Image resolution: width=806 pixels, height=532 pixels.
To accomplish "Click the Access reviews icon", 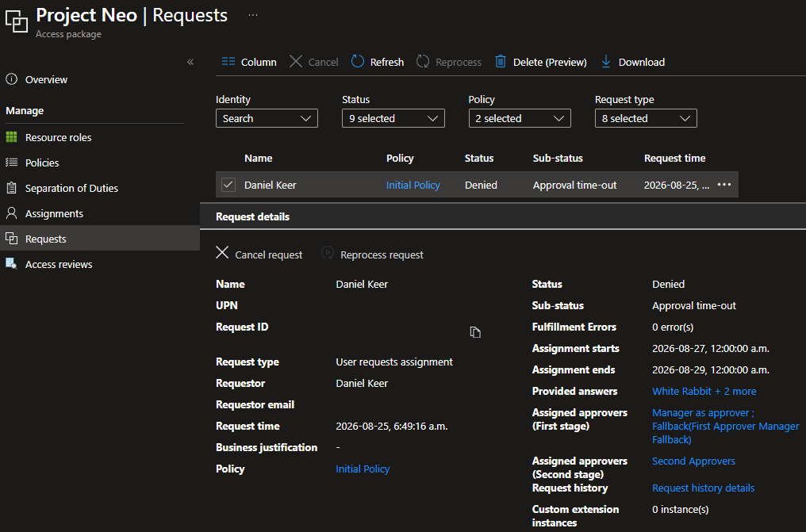I will 11,264.
